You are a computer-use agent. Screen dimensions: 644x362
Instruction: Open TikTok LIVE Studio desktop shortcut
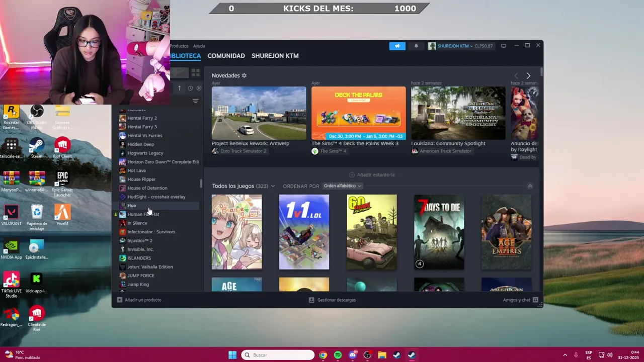point(11,285)
